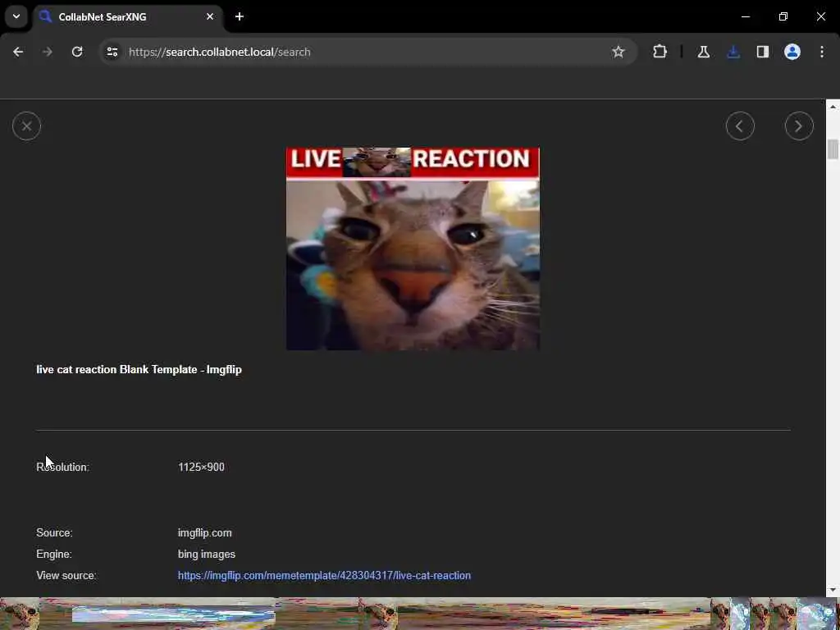Click the 'Source:' label

pos(54,533)
